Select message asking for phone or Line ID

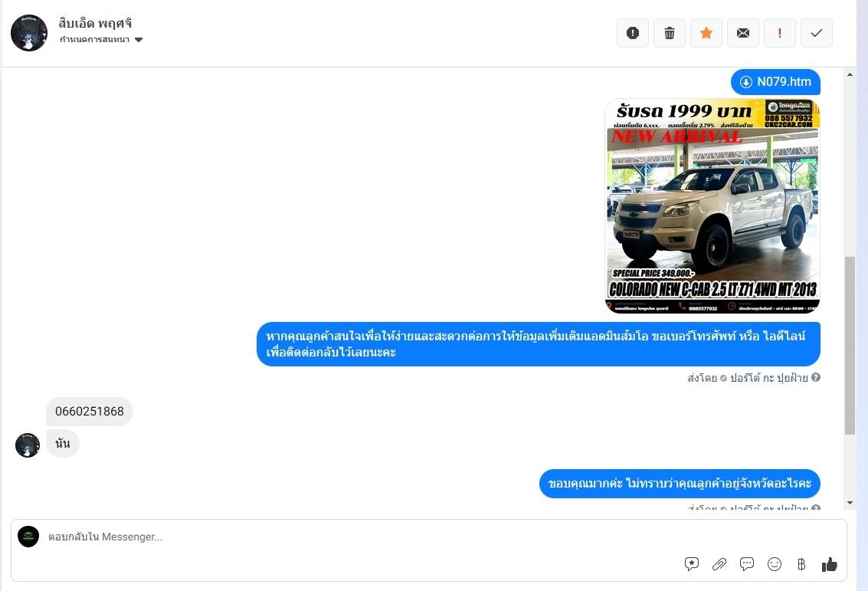(x=538, y=344)
